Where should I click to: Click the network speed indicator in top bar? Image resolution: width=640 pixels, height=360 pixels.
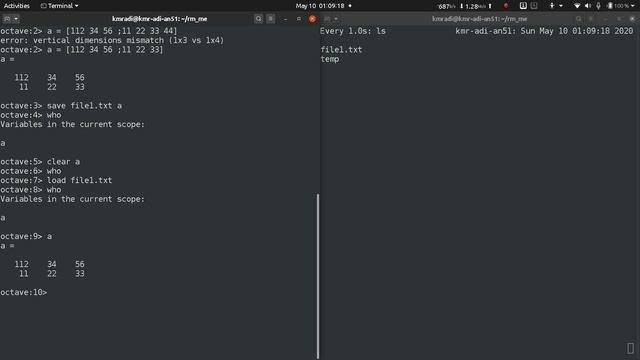click(x=464, y=6)
